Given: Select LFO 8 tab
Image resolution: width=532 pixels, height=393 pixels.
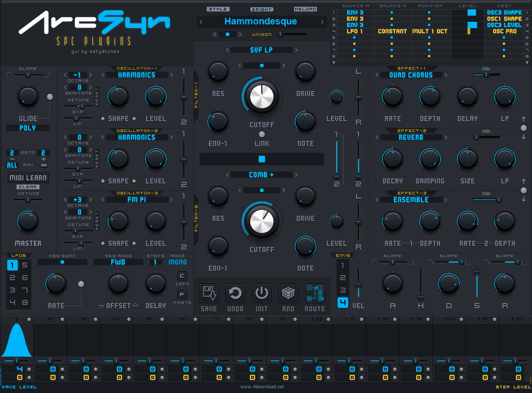Looking at the screenshot, I should click(x=25, y=303).
